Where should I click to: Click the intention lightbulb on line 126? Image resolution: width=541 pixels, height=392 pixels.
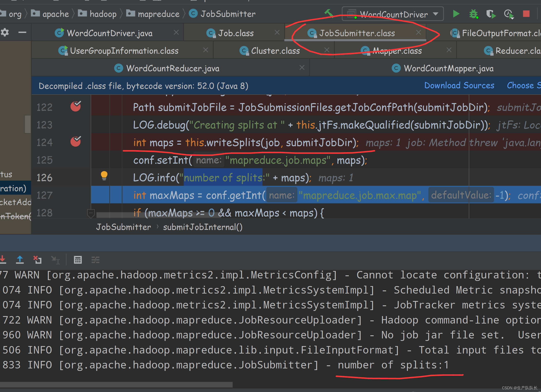point(104,176)
